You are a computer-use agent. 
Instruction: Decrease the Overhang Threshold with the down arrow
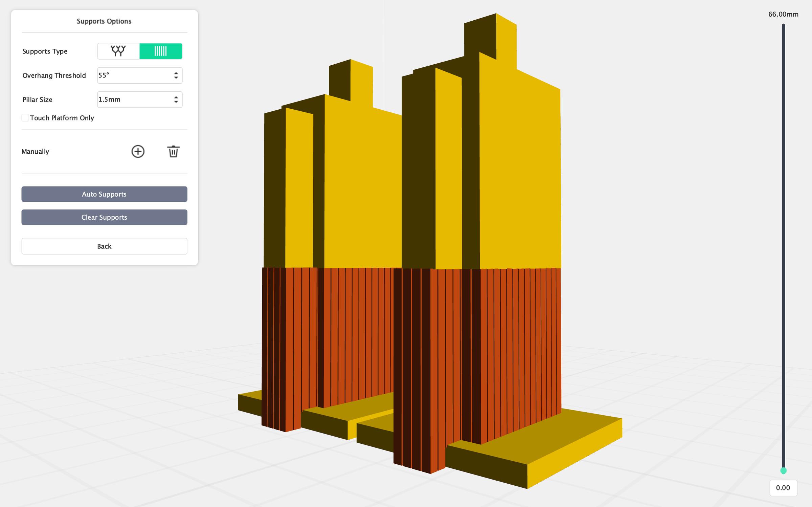[x=176, y=78]
